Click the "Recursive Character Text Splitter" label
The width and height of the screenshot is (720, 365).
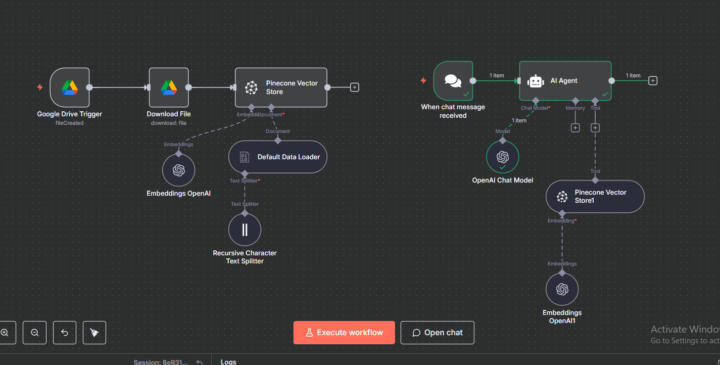click(245, 257)
